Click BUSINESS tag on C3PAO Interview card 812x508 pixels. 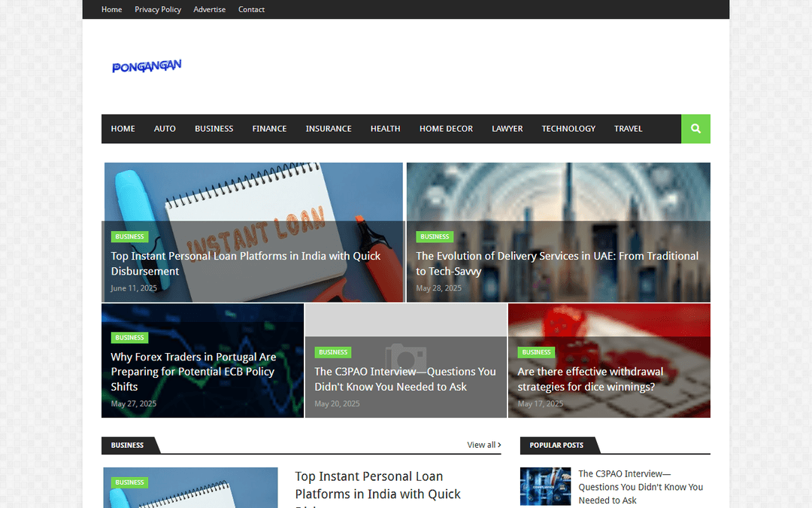coord(333,352)
